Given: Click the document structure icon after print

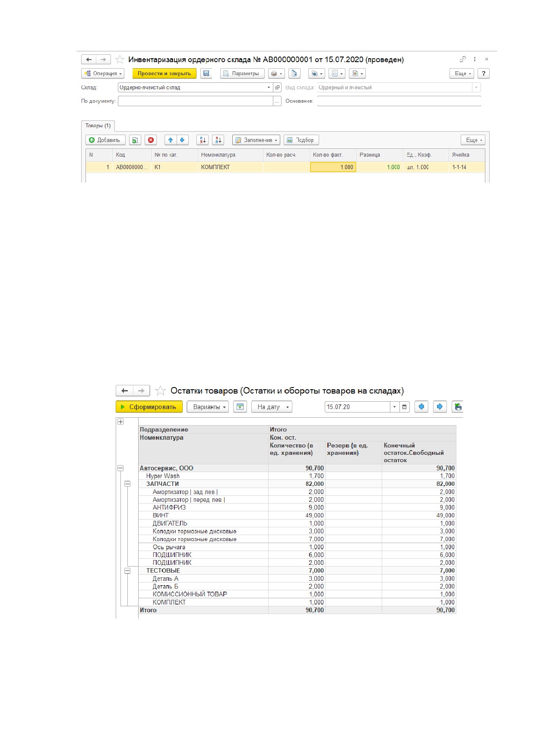Looking at the screenshot, I should point(294,73).
